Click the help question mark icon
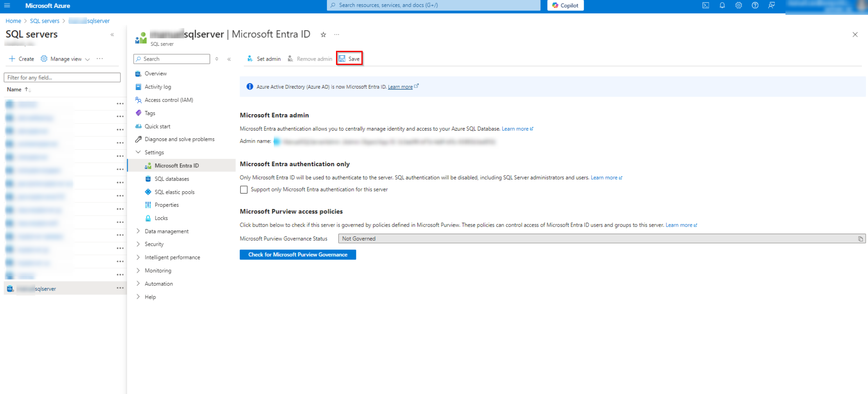This screenshot has height=394, width=868. 755,5
